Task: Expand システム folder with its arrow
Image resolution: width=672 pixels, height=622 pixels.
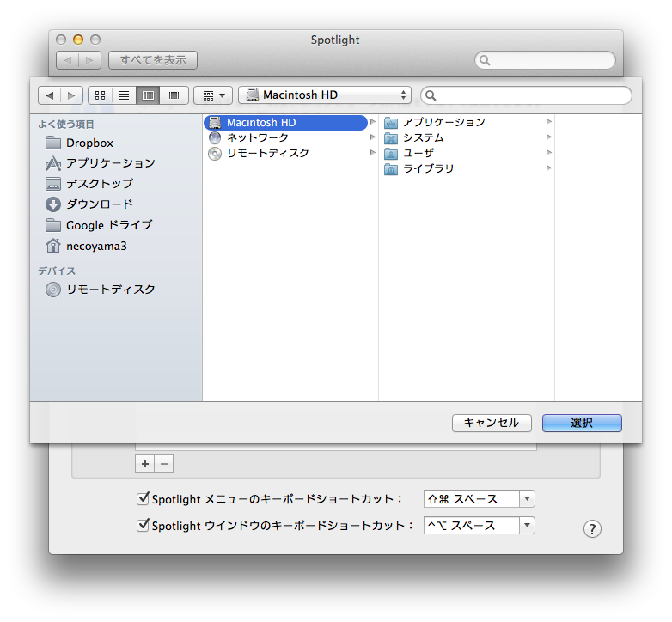Action: point(549,137)
